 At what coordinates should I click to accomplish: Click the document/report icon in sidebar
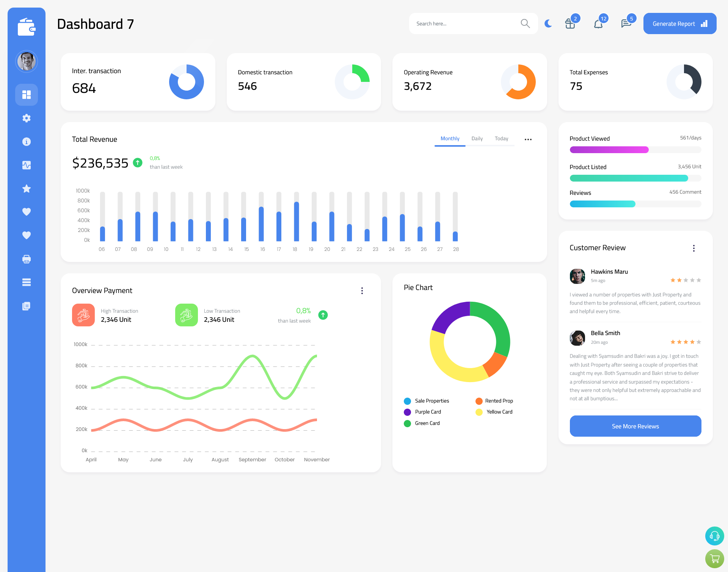tap(26, 306)
